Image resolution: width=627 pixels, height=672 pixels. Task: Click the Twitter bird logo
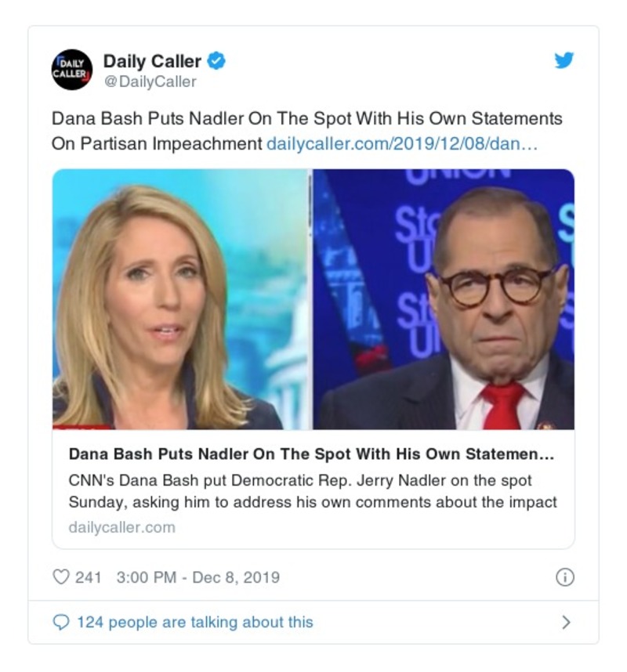click(564, 60)
